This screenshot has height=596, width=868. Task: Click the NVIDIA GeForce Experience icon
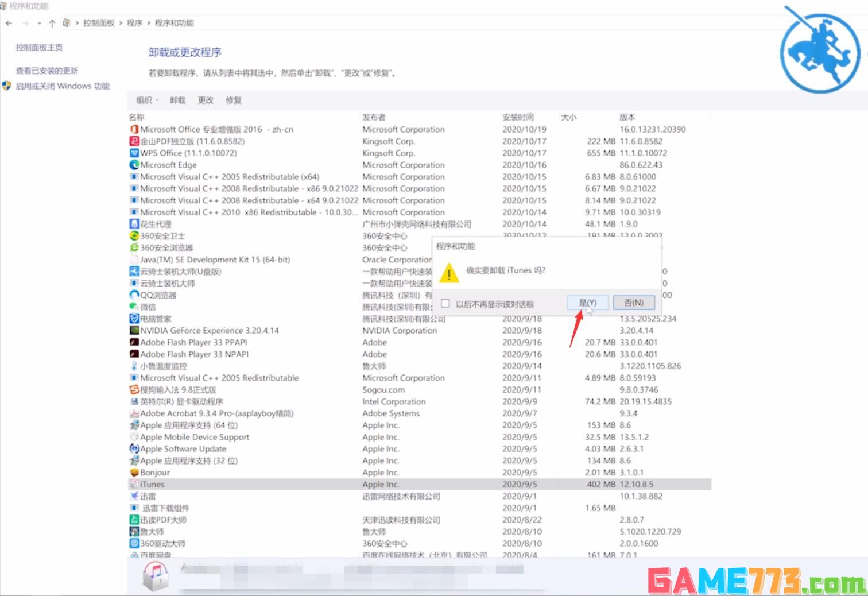(x=134, y=331)
